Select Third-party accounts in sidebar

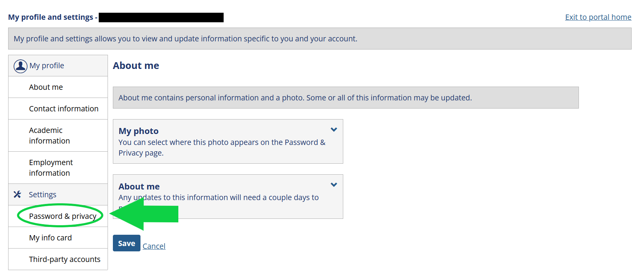coord(58,259)
